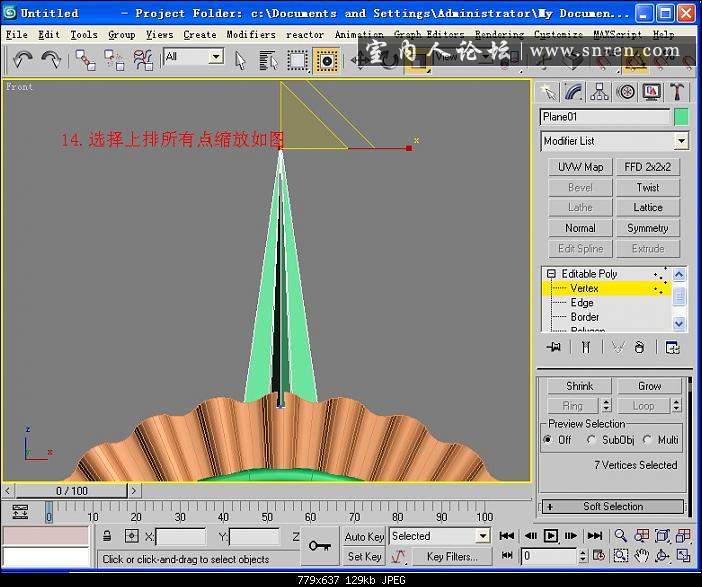Click the Grow selection button

pos(649,386)
